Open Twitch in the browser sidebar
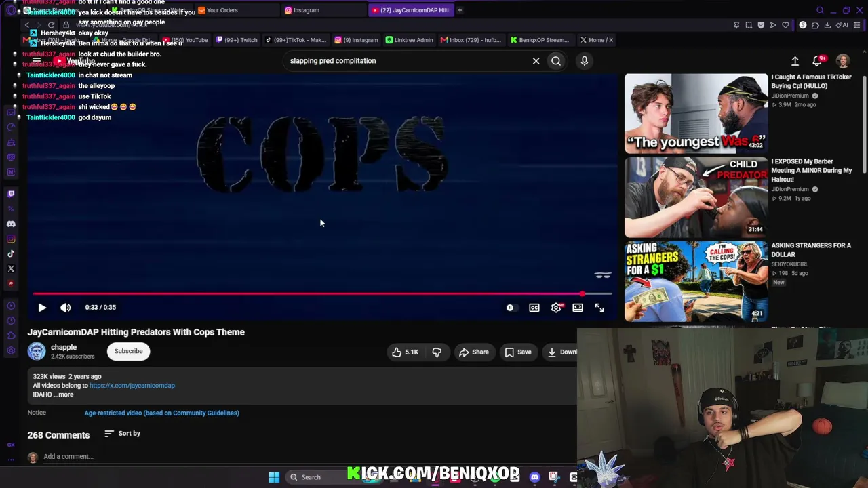This screenshot has width=868, height=488. point(11,194)
